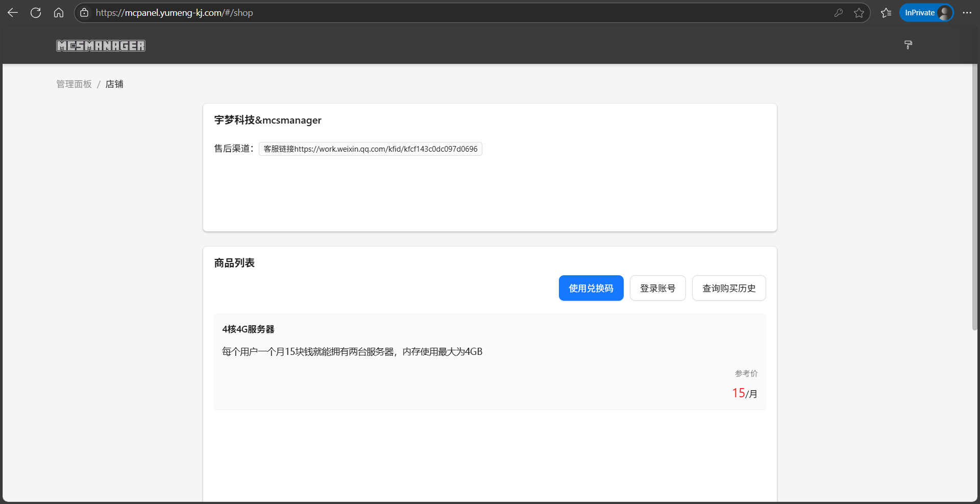The image size is (980, 504).
Task: Click the InPrivate profile button
Action: pyautogui.click(x=926, y=13)
